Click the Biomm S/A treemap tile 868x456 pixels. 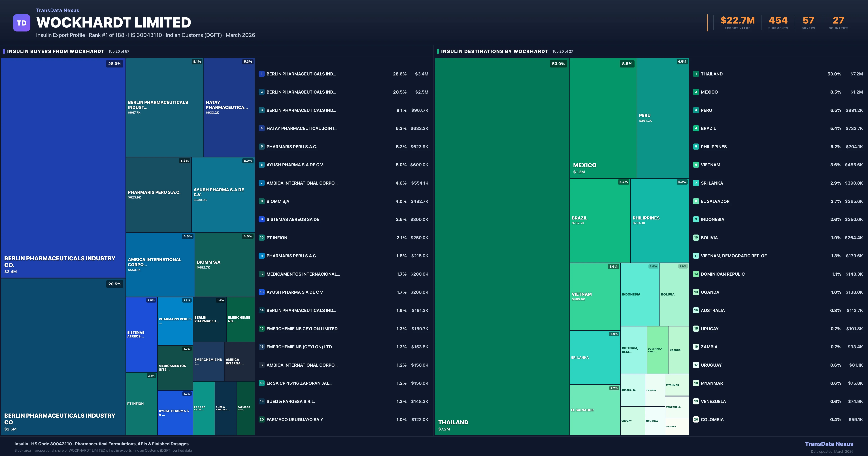[224, 264]
